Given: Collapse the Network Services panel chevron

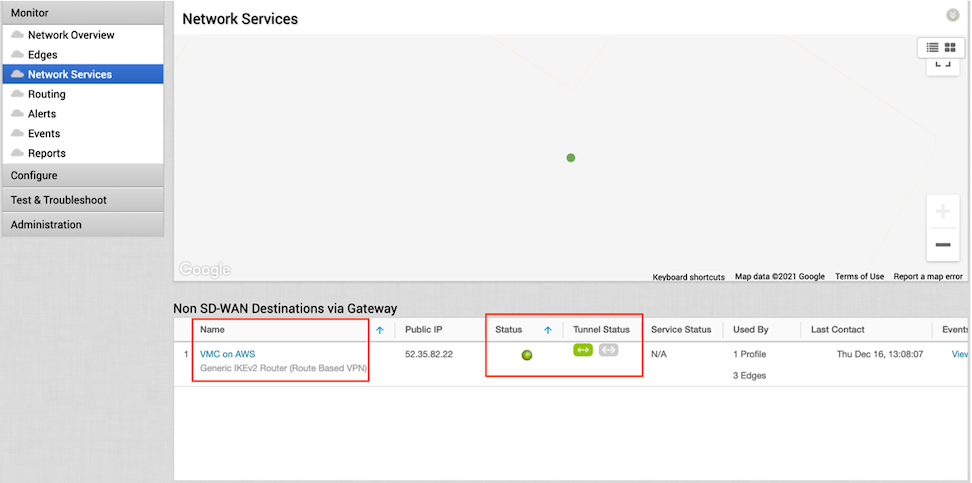Looking at the screenshot, I should pos(953,15).
